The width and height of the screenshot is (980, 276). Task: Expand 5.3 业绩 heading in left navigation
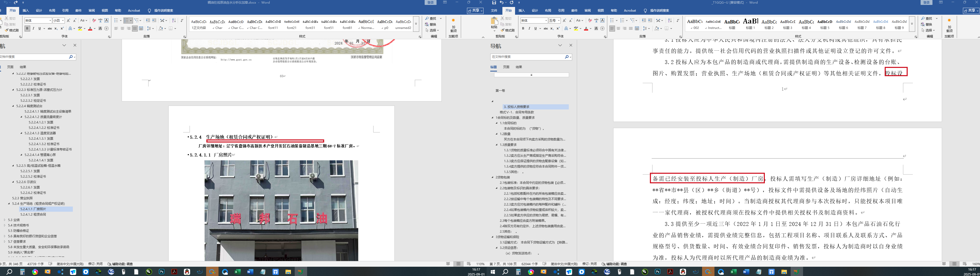[x=5, y=220]
